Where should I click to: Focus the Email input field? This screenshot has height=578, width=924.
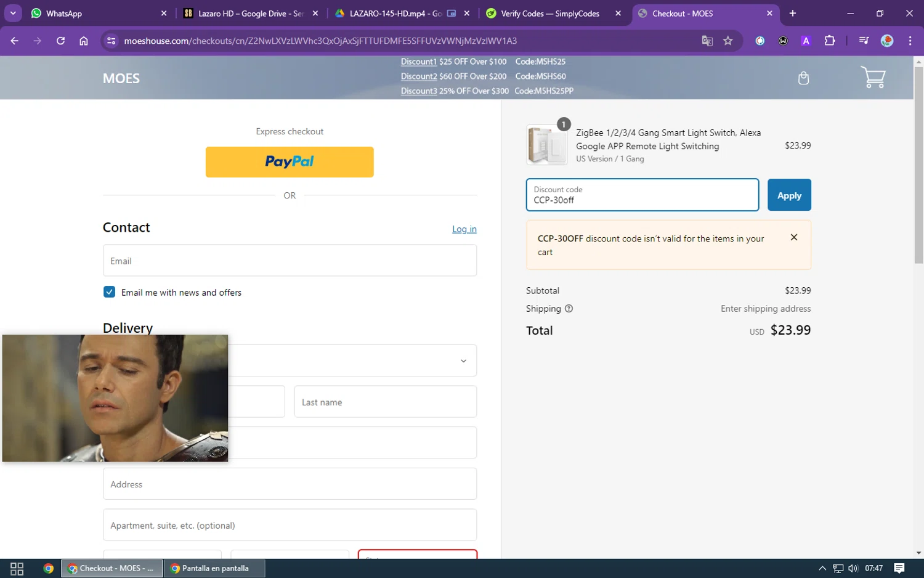tap(290, 261)
